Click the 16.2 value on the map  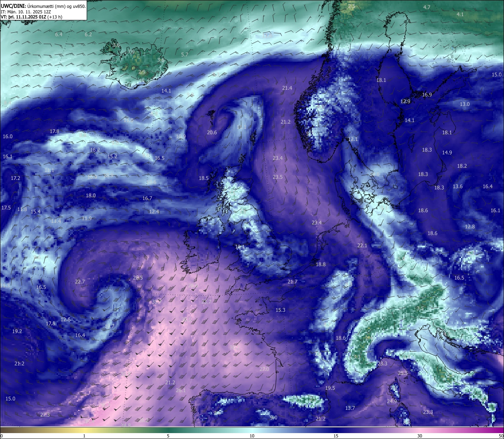coord(95,150)
